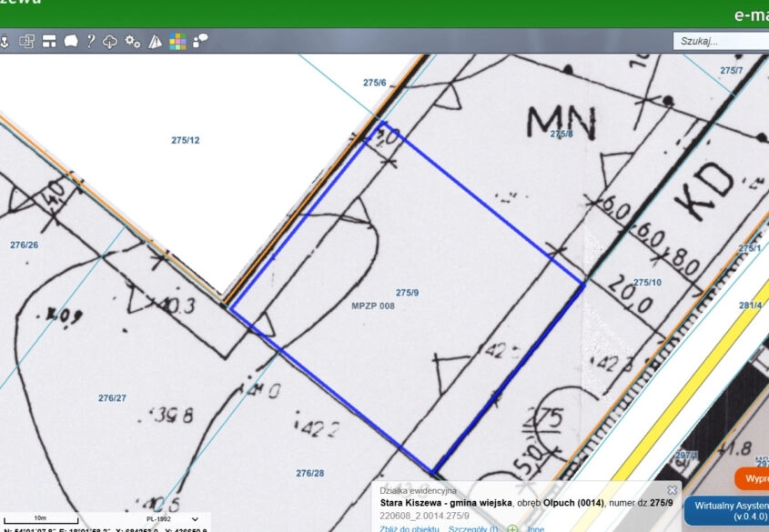Click parcel label 275/10 on map
This screenshot has height=532, width=769.
(x=647, y=283)
